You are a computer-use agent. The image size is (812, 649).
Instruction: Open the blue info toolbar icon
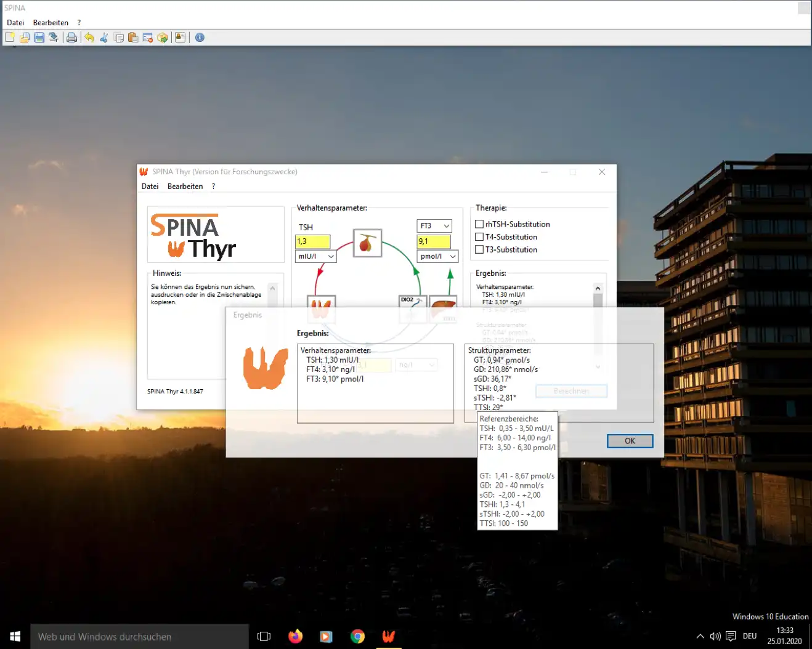pos(200,38)
